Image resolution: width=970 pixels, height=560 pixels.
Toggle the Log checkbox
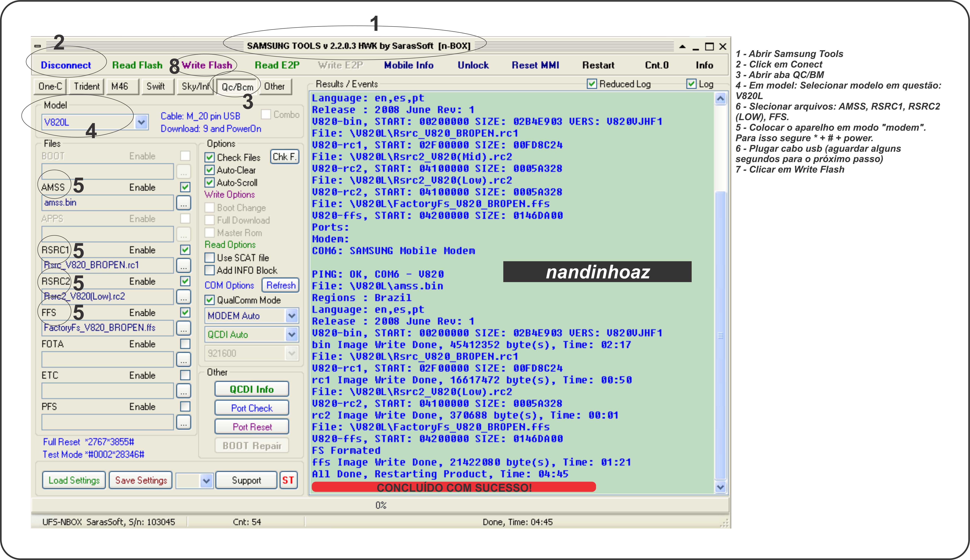[x=691, y=84]
